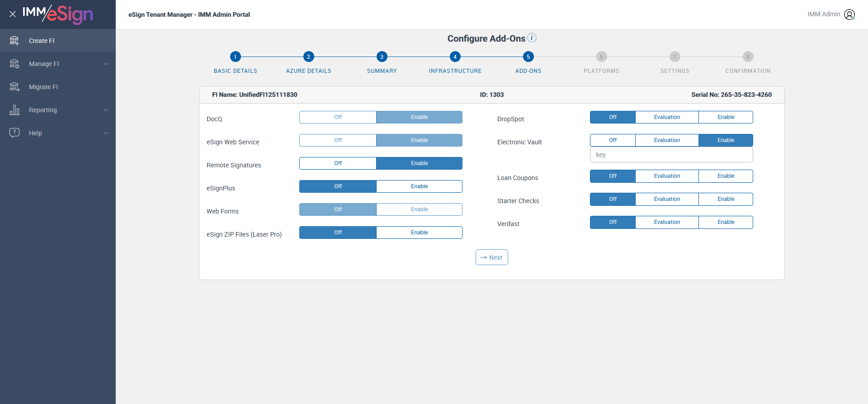The height and width of the screenshot is (404, 868).
Task: Click the step 7 circle in wizard
Action: 675,57
